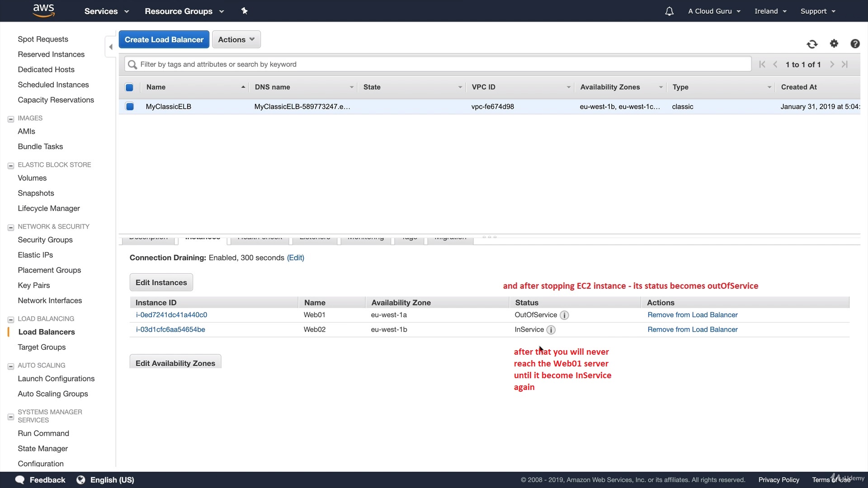Open Target Groups in sidebar

coord(42,347)
